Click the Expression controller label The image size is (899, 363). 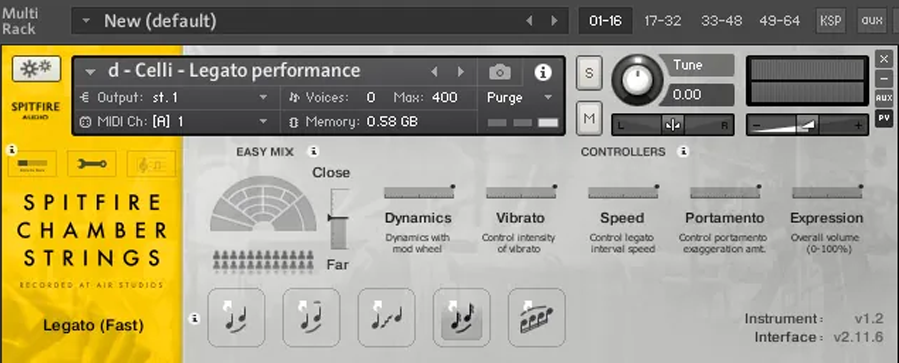(826, 218)
